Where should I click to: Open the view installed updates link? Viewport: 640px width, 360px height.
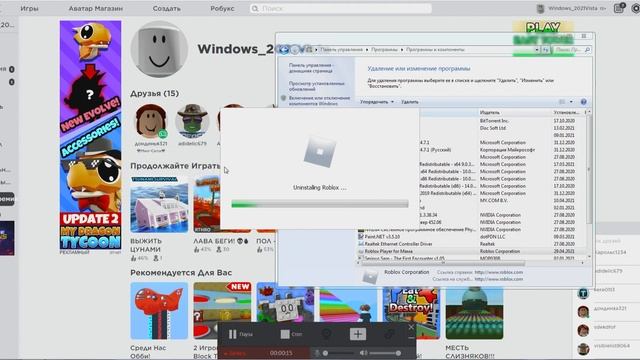click(316, 86)
